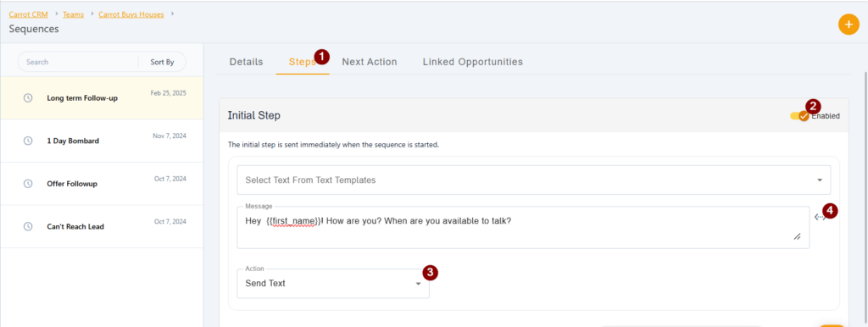Select the Steps tab
Image resolution: width=868 pixels, height=327 pixels.
(x=303, y=62)
